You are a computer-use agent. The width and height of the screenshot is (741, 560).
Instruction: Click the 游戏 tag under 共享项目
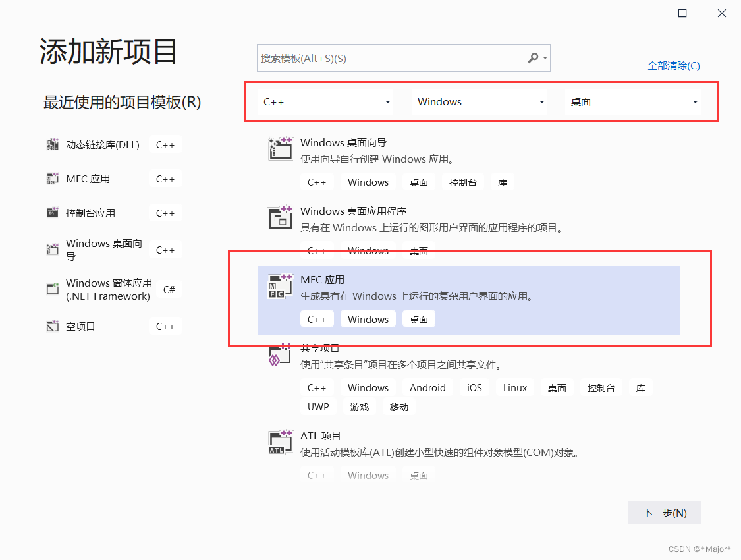[x=359, y=407]
